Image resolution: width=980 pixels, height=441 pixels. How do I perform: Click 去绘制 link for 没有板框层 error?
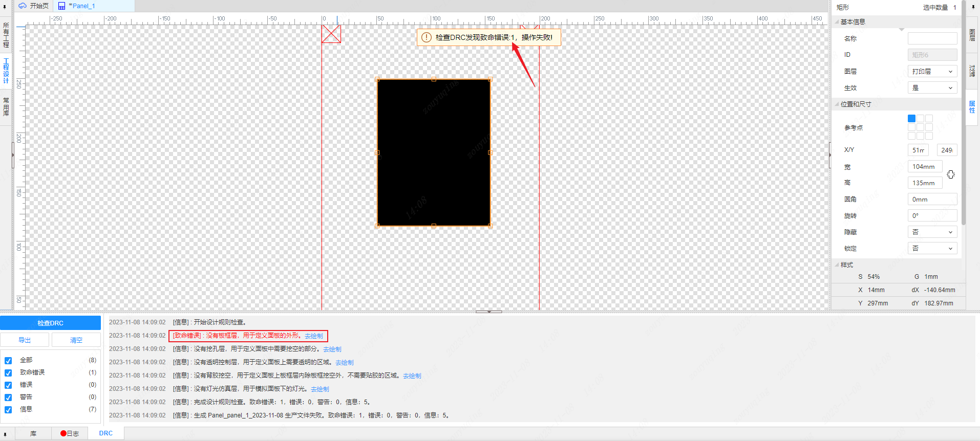click(314, 336)
